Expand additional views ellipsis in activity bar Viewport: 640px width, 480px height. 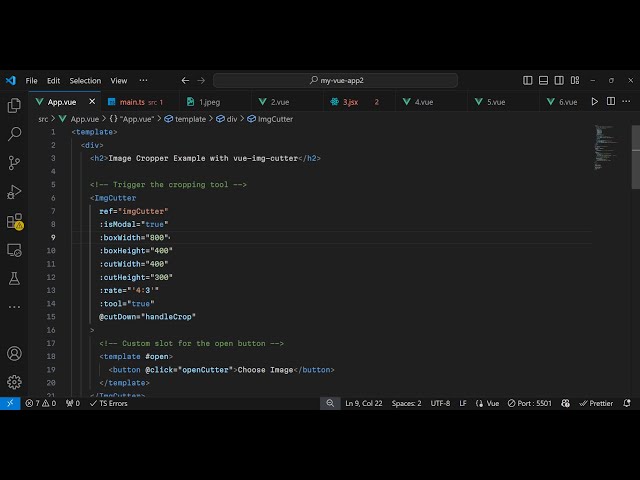coord(14,304)
